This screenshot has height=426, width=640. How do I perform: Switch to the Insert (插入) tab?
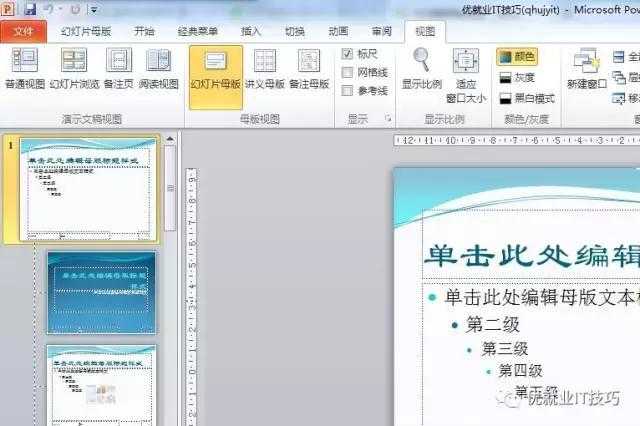251,31
